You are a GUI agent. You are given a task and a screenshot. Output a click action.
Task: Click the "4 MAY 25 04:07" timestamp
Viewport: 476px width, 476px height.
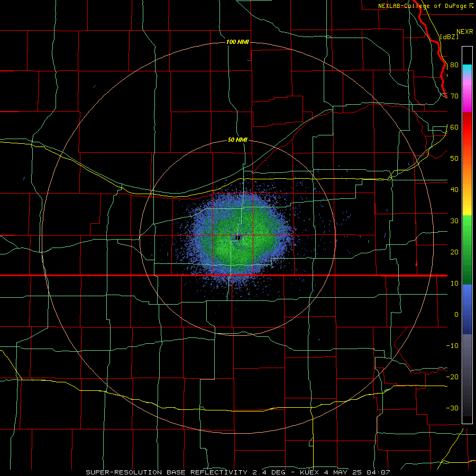click(x=358, y=472)
